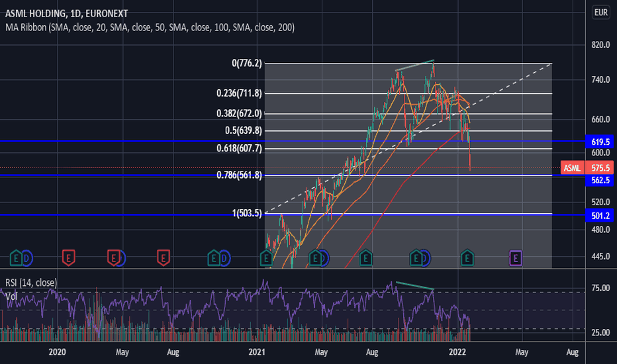Select the 0.618(607.7) Fibonacci level label
The width and height of the screenshot is (617, 364).
pos(239,148)
